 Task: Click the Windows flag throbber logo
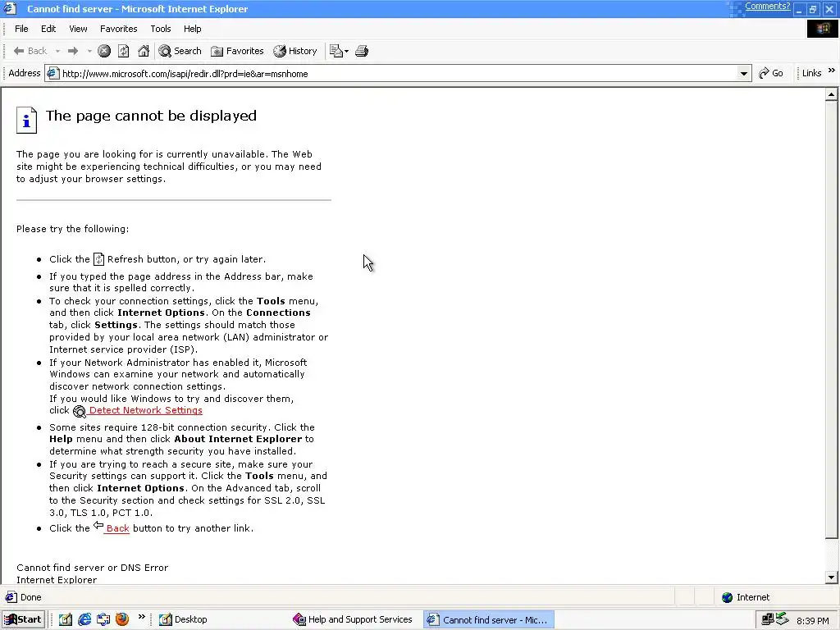tap(822, 29)
